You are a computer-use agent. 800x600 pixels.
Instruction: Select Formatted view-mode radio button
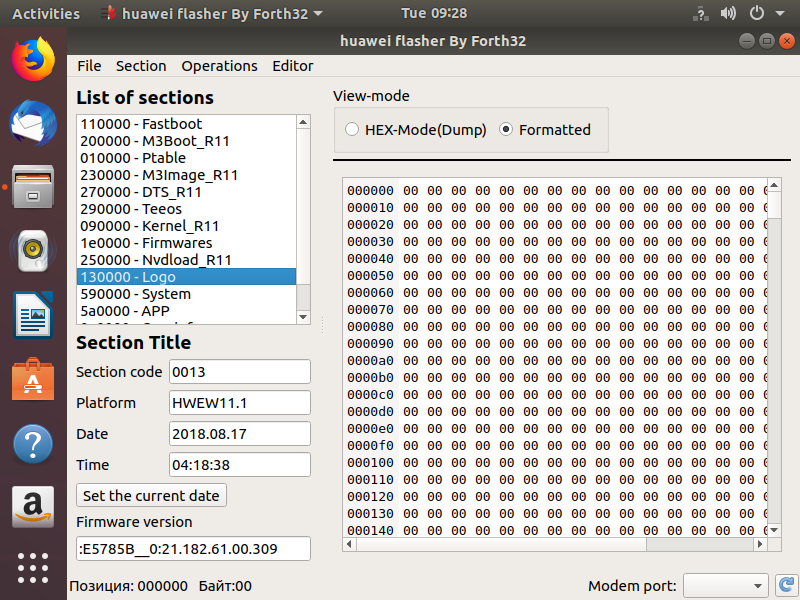506,130
